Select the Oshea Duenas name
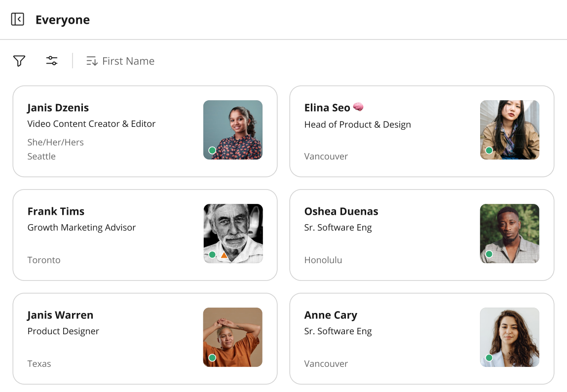 point(341,211)
